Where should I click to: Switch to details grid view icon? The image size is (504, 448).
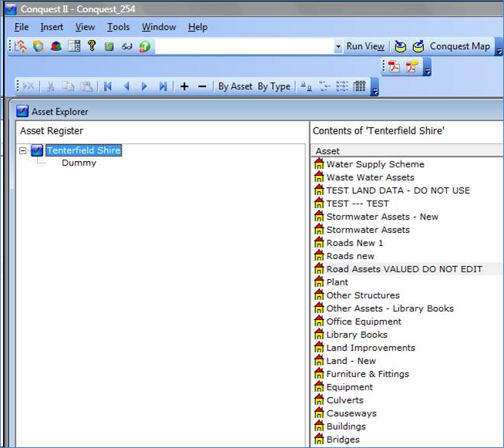click(359, 86)
